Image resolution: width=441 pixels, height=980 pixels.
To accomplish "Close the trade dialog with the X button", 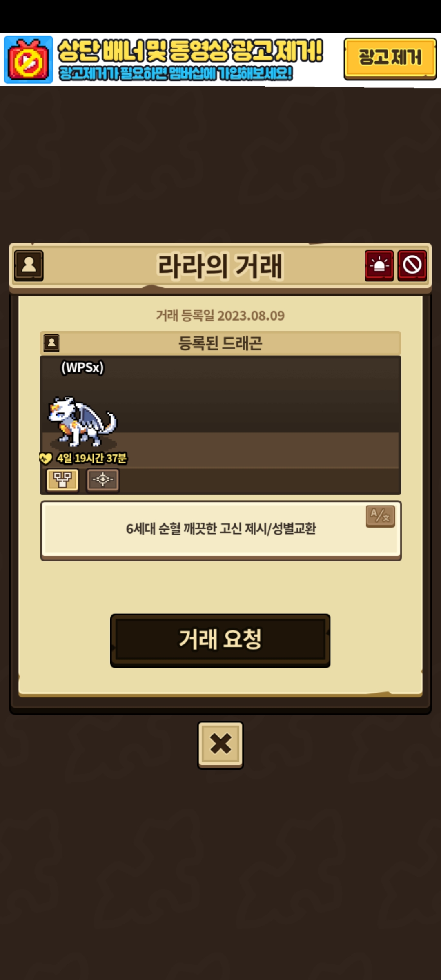I will [220, 745].
